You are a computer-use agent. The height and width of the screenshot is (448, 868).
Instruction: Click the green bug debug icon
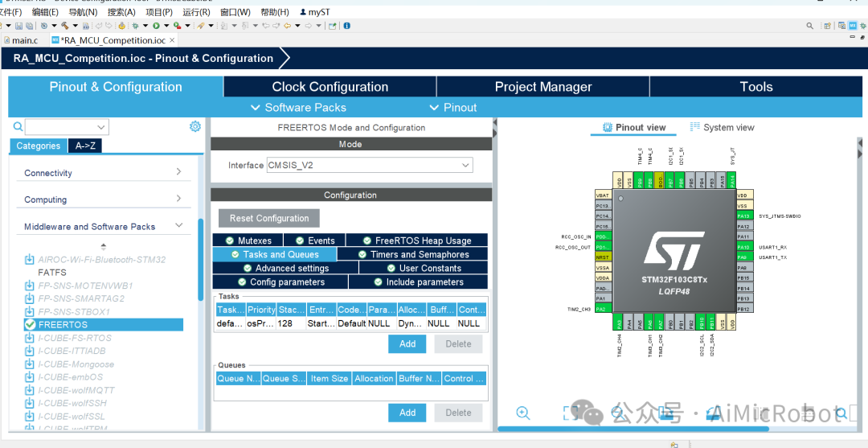[135, 26]
